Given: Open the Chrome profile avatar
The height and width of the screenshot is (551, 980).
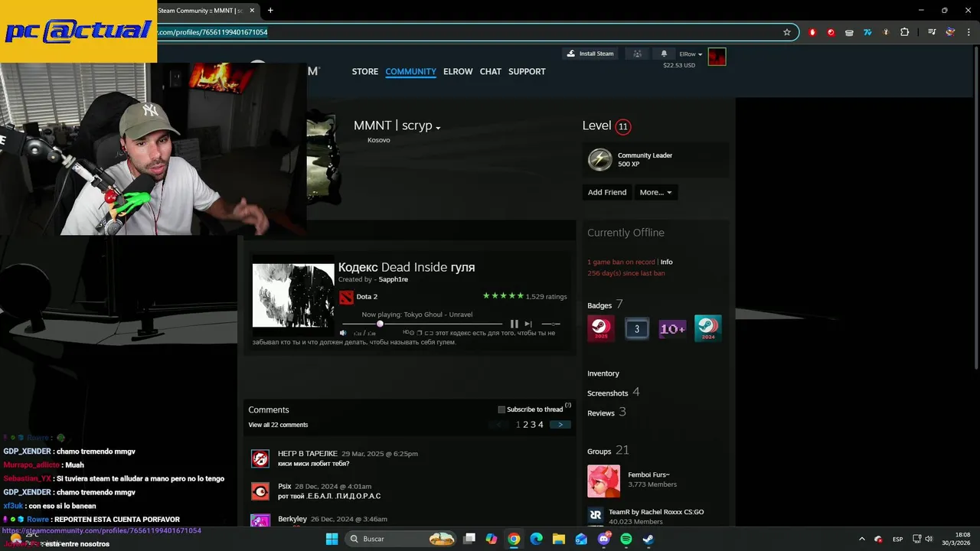Looking at the screenshot, I should [950, 32].
